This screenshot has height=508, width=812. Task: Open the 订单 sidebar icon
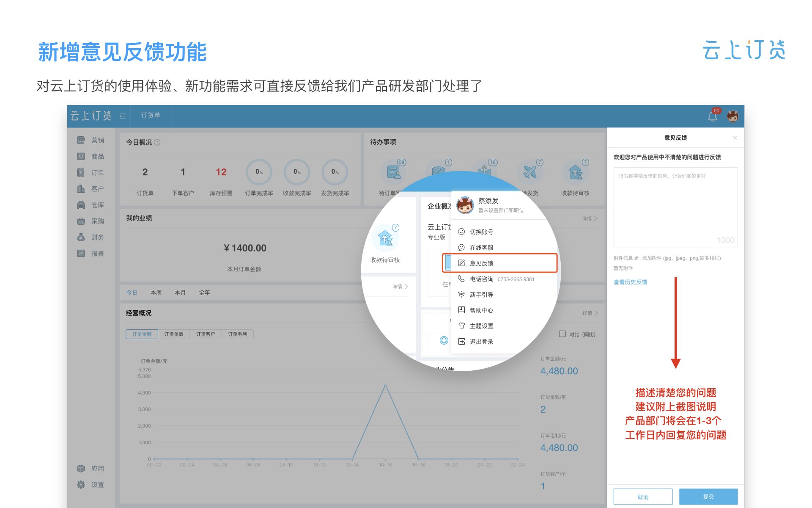(81, 172)
